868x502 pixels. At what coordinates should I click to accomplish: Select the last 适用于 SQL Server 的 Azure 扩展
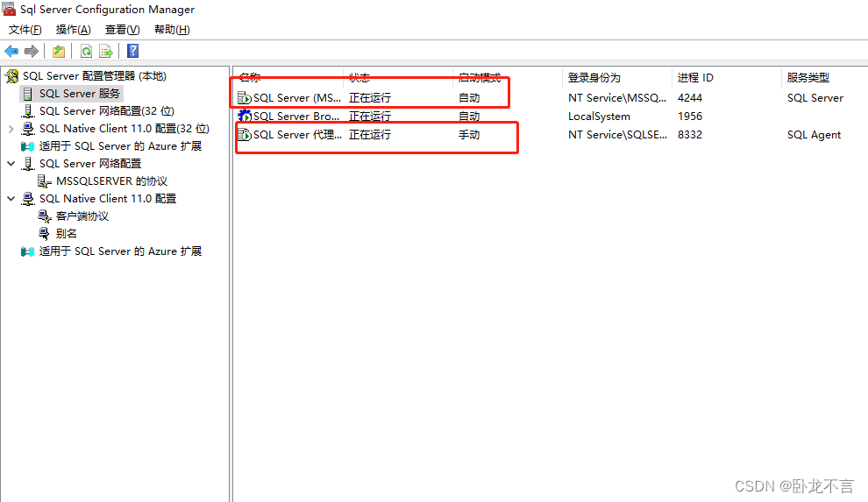120,251
